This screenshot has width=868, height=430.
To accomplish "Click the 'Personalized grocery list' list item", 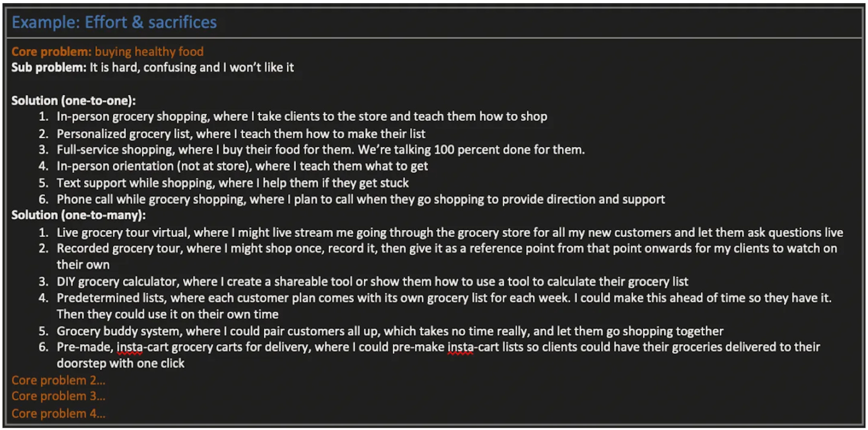I will 241,134.
